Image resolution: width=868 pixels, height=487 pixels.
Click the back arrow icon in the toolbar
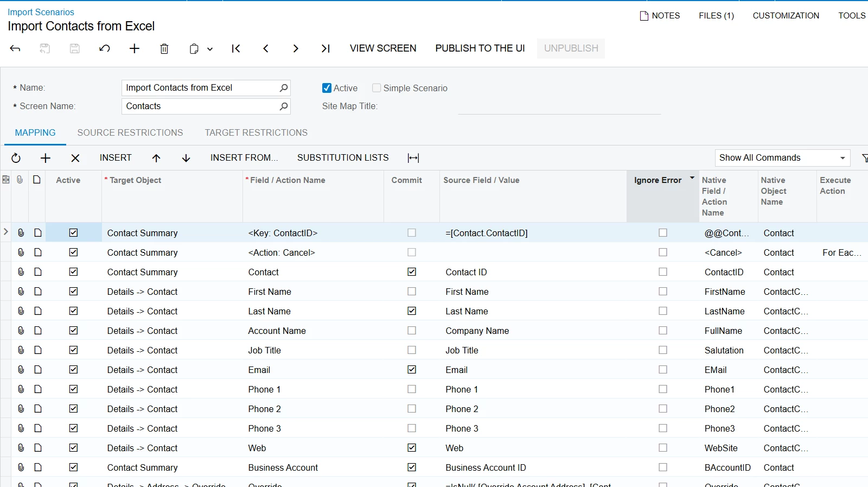click(x=15, y=48)
